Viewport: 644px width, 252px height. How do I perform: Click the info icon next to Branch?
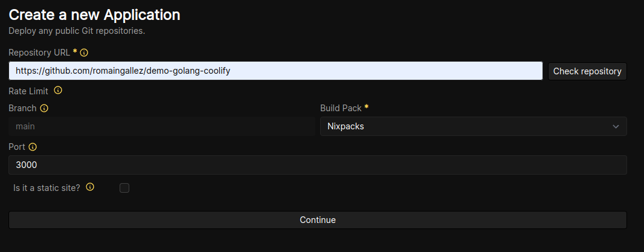coord(44,108)
